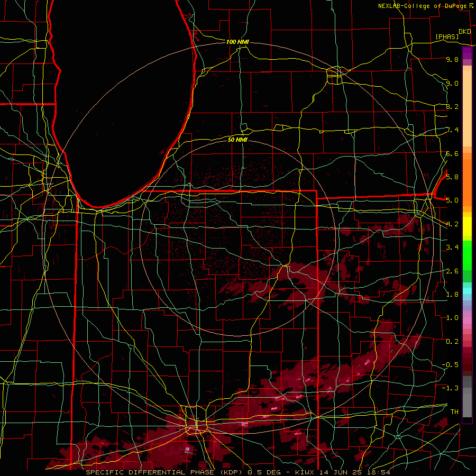The width and height of the screenshot is (476, 476).
Task: Click the -0.5 value on color scale
Action: pos(450,365)
